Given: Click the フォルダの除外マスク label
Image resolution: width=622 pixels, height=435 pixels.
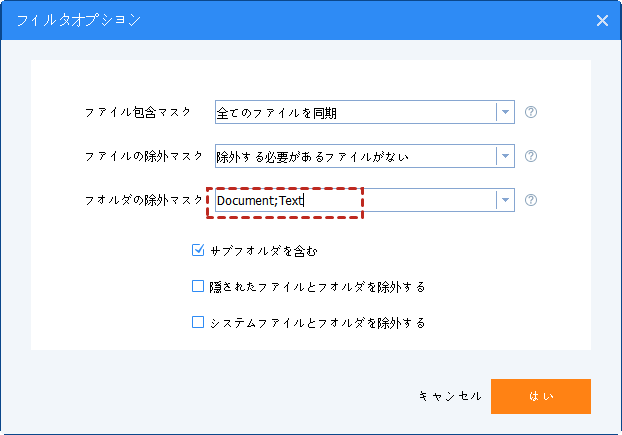Looking at the screenshot, I should pos(144,200).
